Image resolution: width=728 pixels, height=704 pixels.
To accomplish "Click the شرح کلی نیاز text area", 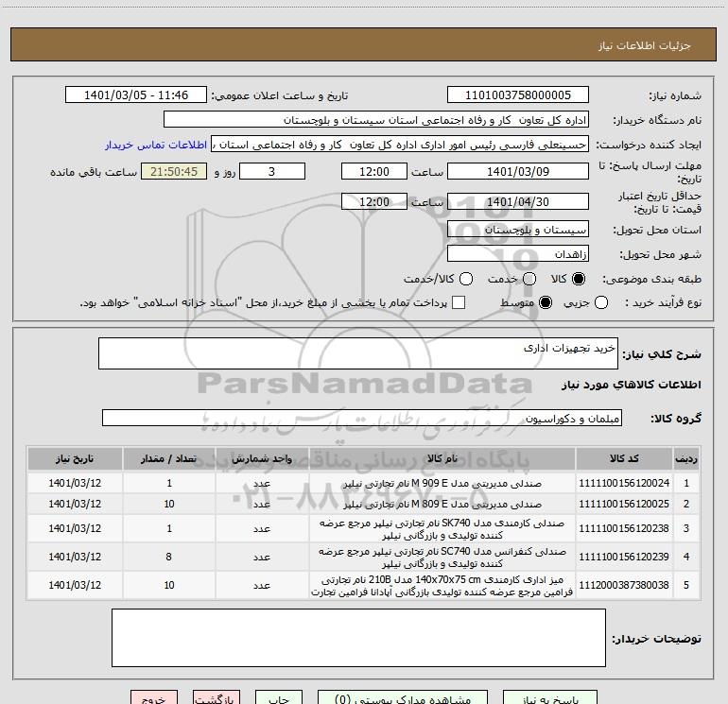I will (358, 353).
